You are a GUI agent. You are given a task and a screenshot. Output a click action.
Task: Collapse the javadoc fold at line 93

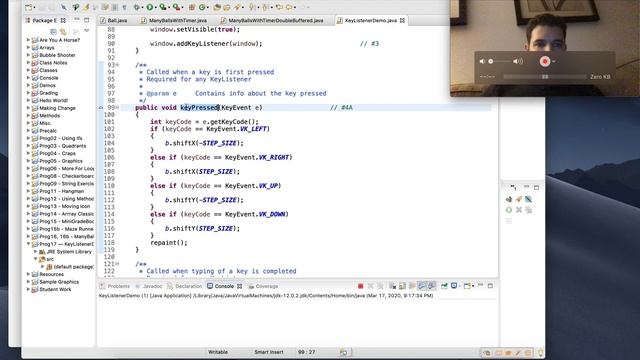(x=118, y=65)
